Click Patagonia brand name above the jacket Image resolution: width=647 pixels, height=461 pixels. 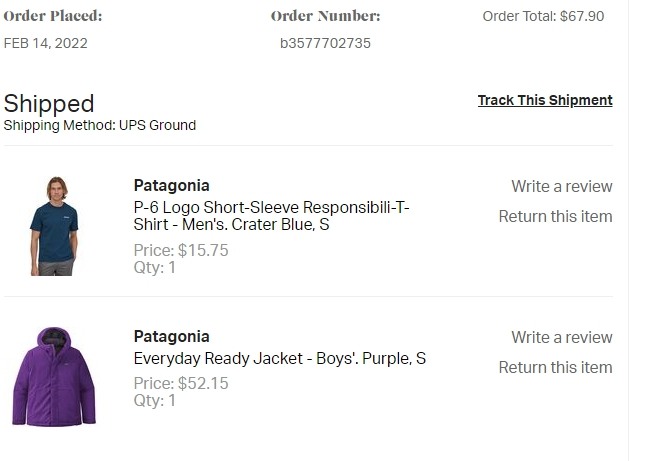coord(172,337)
